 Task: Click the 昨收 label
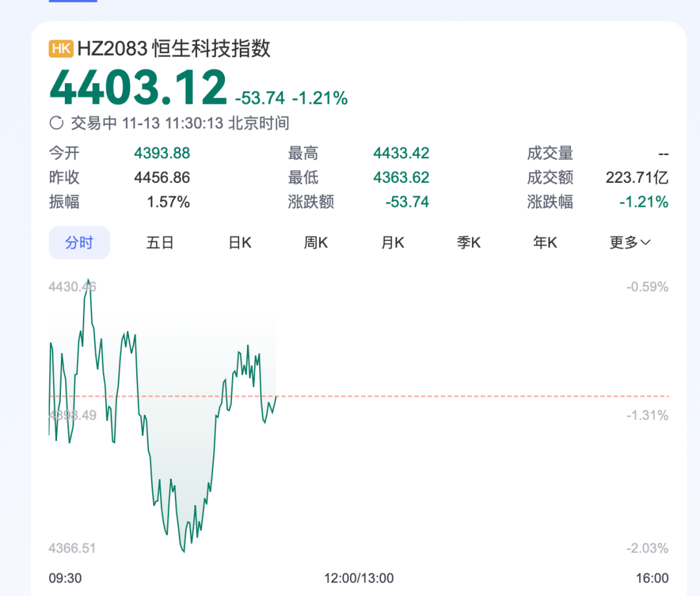point(64,177)
